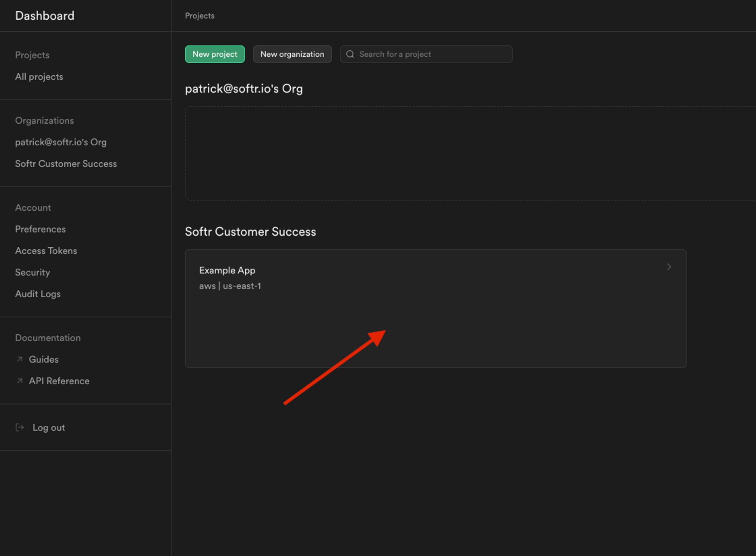Image resolution: width=756 pixels, height=556 pixels.
Task: Open Audit Logs settings
Action: click(x=37, y=294)
